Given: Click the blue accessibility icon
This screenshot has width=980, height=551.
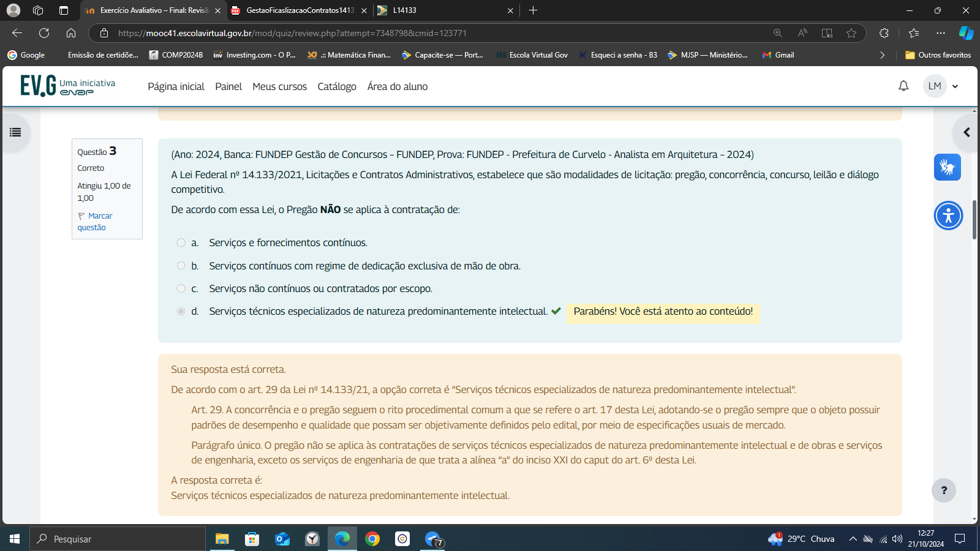Looking at the screenshot, I should click(x=948, y=216).
